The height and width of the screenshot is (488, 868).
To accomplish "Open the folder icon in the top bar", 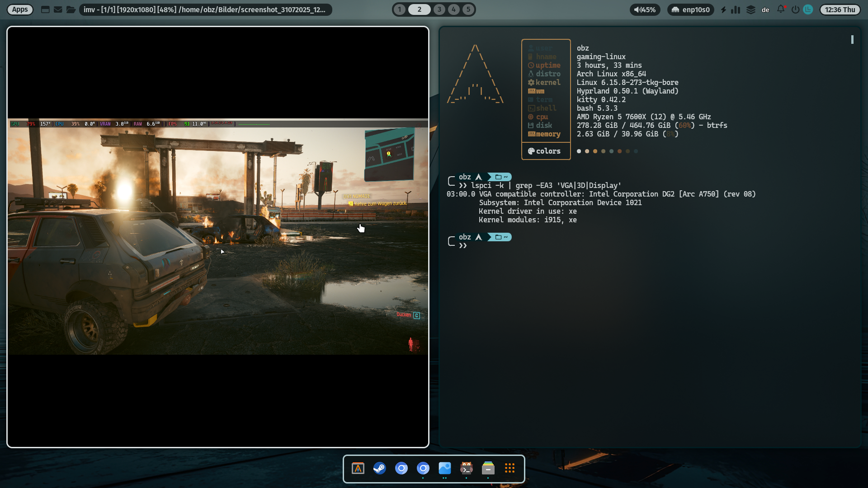I will [71, 9].
